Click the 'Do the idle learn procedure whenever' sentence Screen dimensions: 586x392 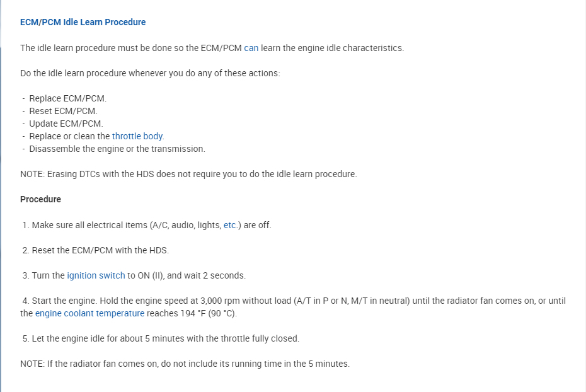(150, 73)
